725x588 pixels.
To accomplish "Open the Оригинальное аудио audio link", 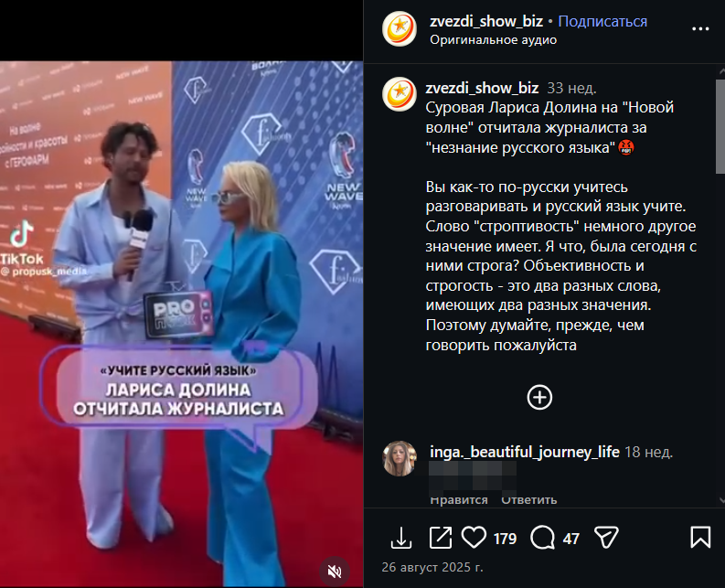I will point(493,40).
